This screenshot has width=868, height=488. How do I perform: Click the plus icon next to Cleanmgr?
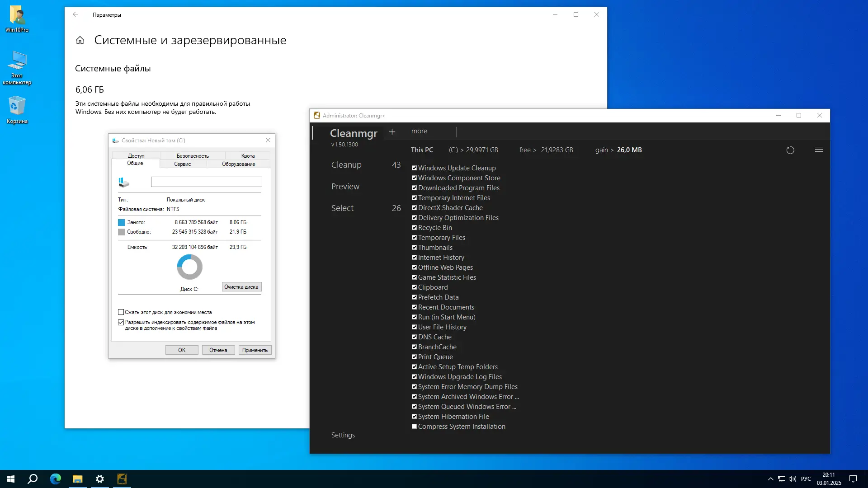[392, 131]
